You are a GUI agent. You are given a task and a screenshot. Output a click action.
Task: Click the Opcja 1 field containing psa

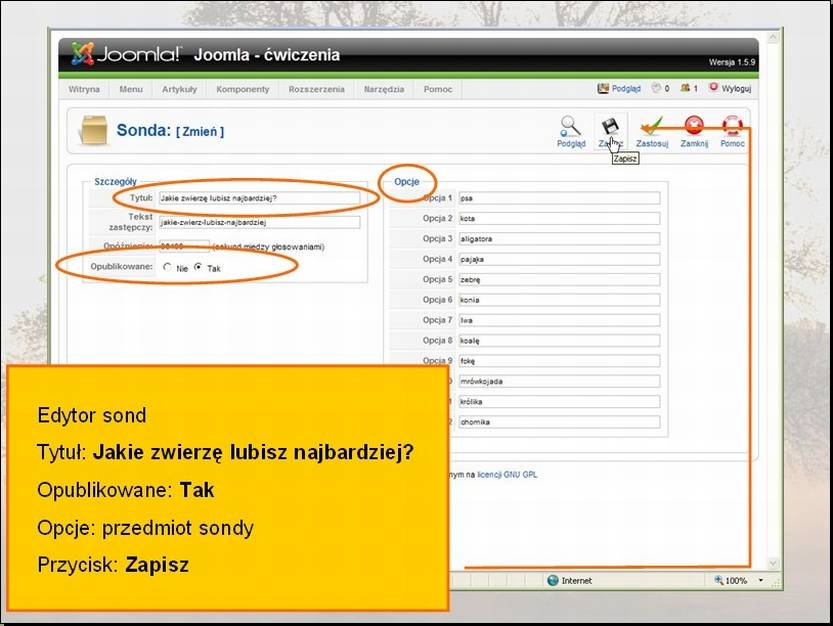pyautogui.click(x=559, y=198)
